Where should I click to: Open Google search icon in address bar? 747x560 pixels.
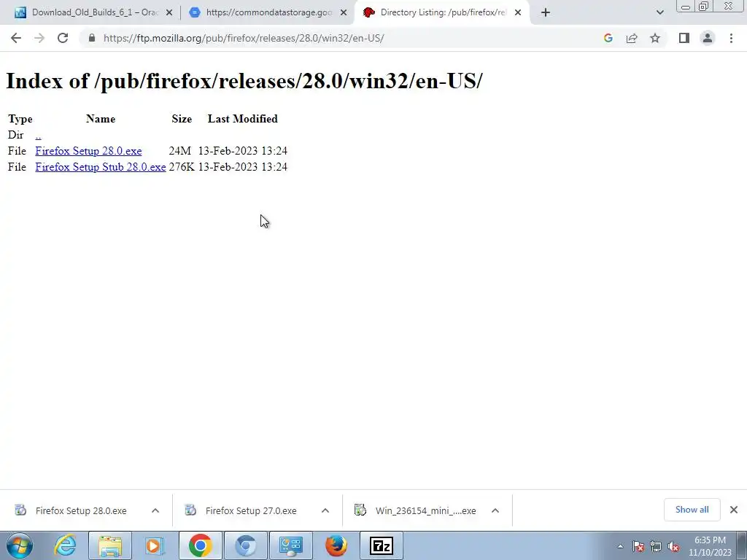(x=608, y=38)
